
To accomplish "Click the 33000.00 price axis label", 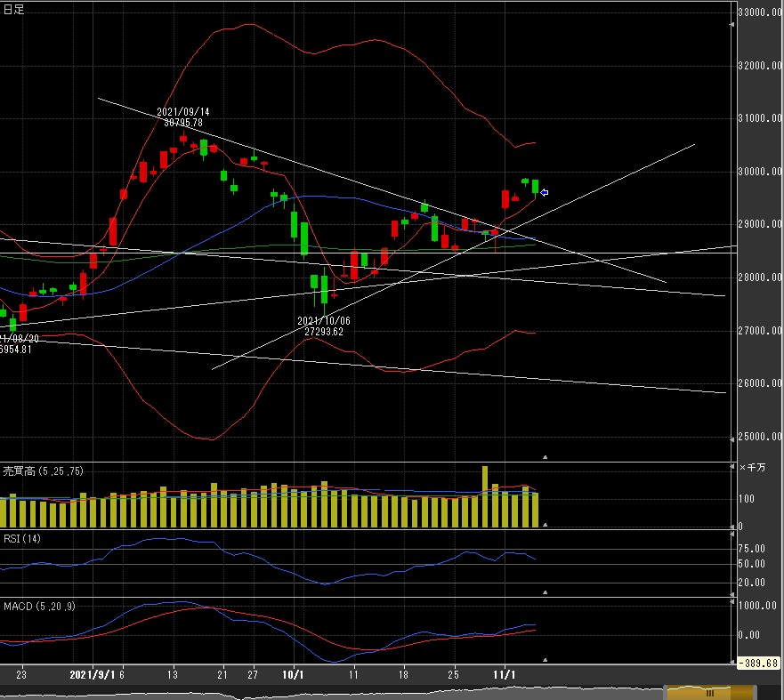I will point(760,12).
